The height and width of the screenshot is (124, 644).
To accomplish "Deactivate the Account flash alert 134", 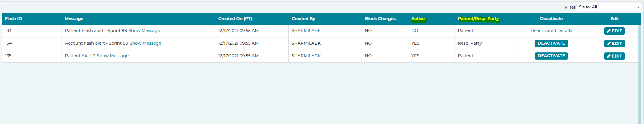I will click(551, 43).
